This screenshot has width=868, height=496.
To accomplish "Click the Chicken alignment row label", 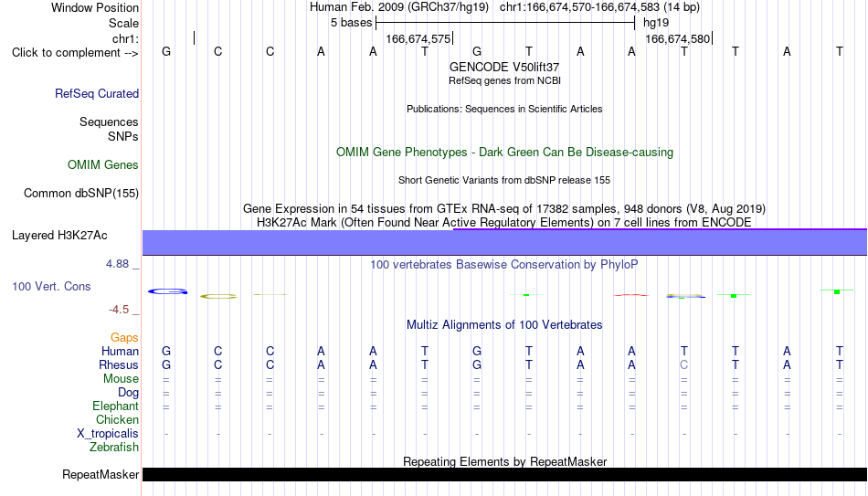I will click(x=117, y=420).
